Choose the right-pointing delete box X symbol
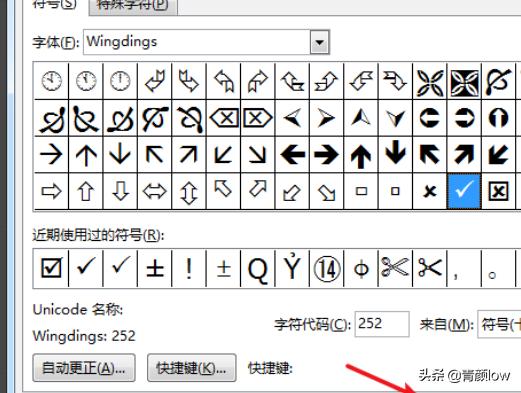 click(x=258, y=118)
